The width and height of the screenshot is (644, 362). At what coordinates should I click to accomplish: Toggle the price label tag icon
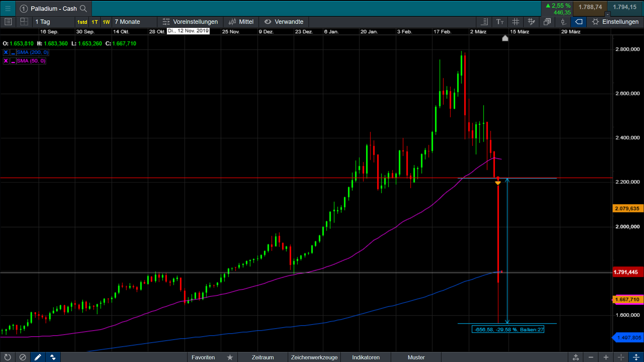[x=579, y=22]
